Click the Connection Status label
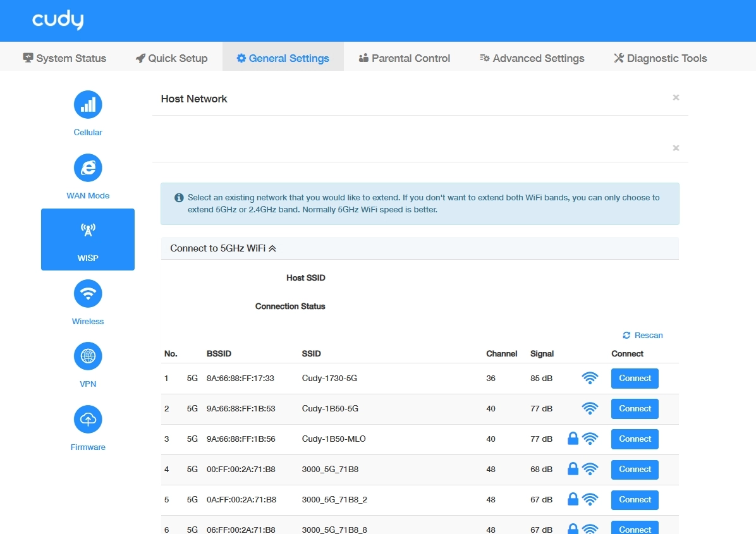 (290, 306)
